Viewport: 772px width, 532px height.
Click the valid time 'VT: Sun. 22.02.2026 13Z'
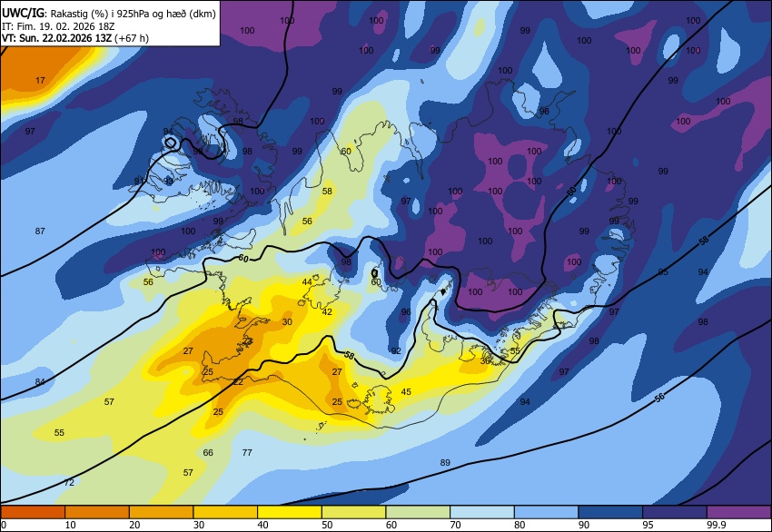(56, 38)
